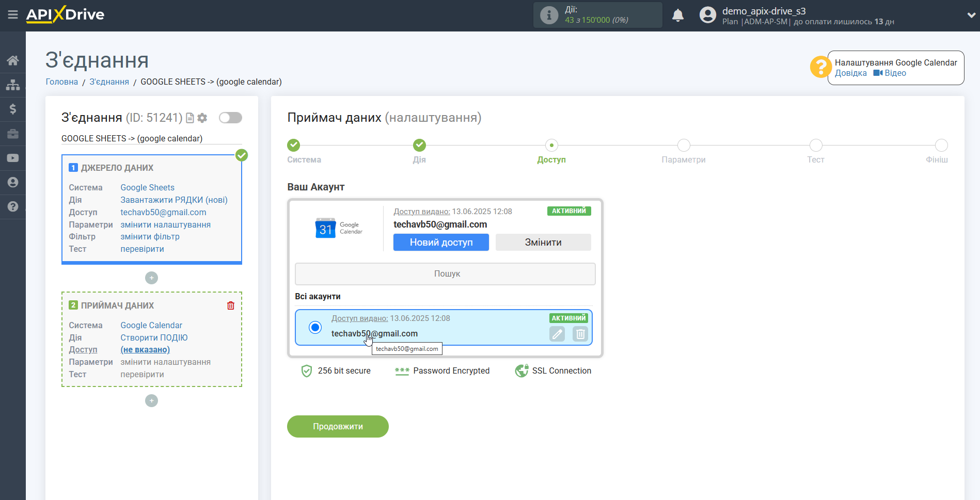Click the 256 bit secure shield icon
Screen dimensions: 980x500
click(307, 371)
